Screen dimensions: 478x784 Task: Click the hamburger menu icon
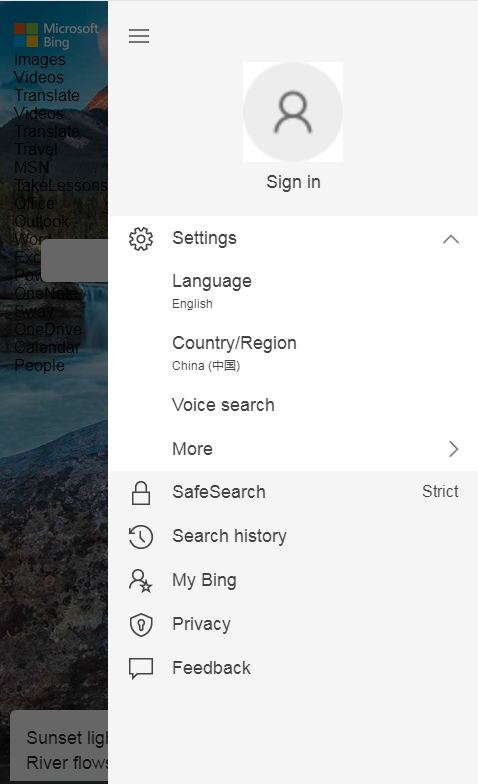coord(139,36)
